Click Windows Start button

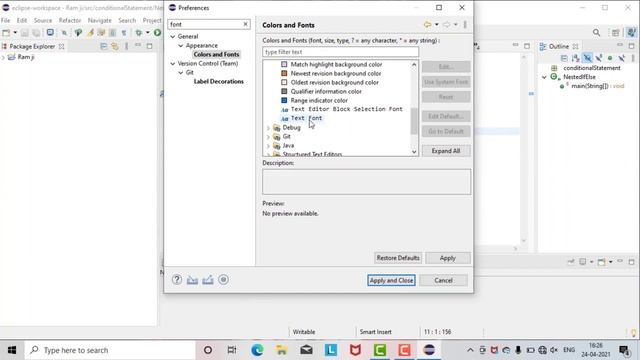[12, 350]
